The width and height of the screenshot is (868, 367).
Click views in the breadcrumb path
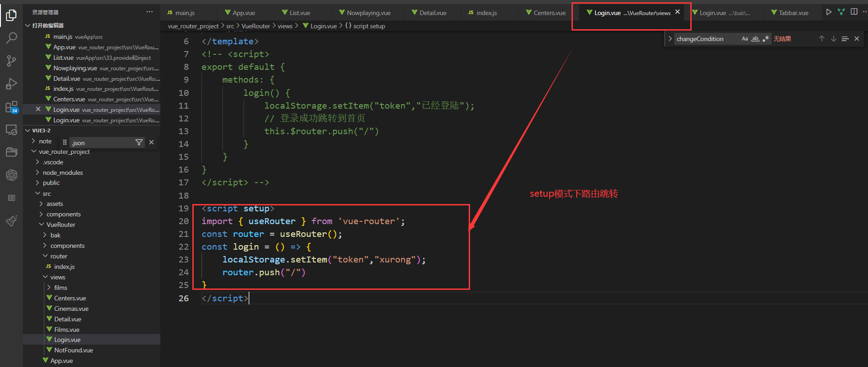285,26
